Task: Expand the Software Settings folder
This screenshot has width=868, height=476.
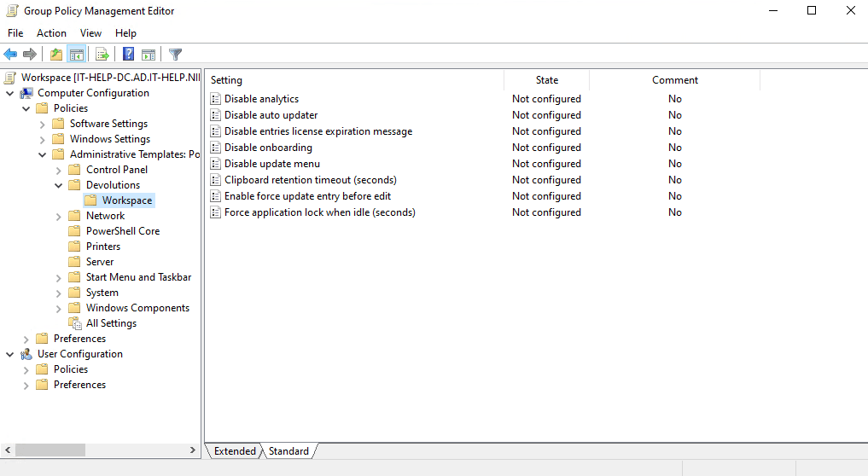Action: click(42, 124)
